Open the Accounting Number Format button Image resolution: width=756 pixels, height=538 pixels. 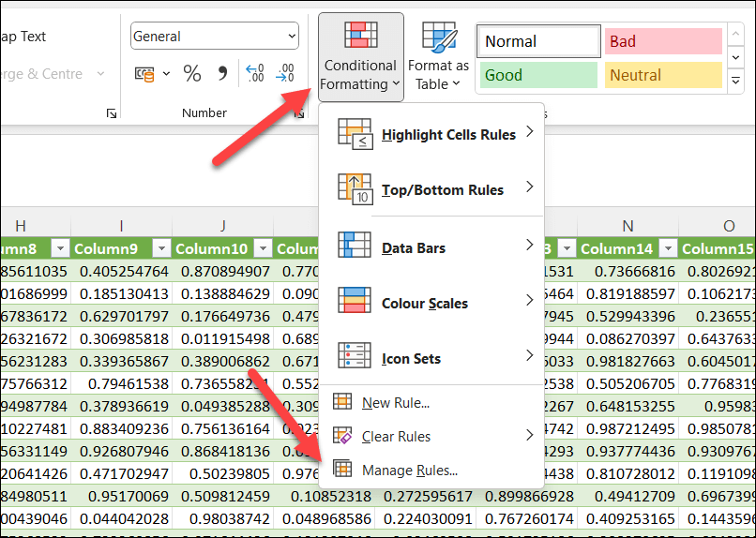145,73
